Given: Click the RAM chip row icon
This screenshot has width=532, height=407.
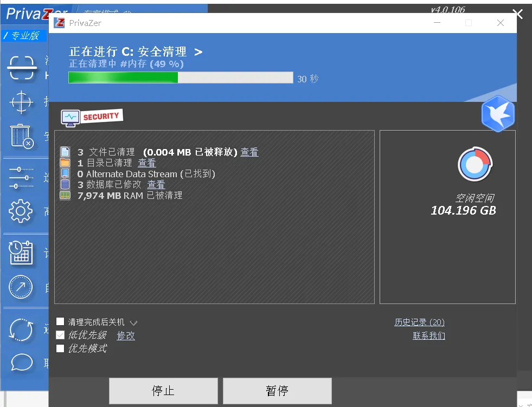Looking at the screenshot, I should point(65,195).
